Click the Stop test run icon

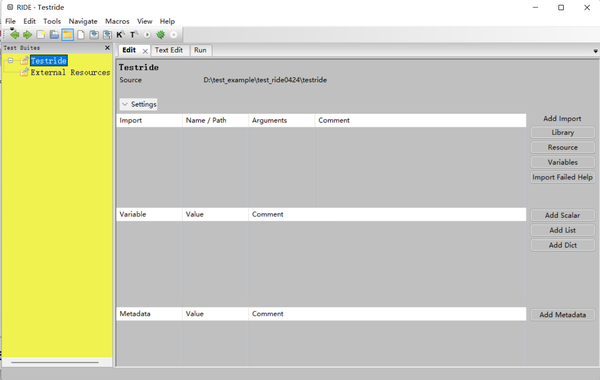click(x=173, y=35)
